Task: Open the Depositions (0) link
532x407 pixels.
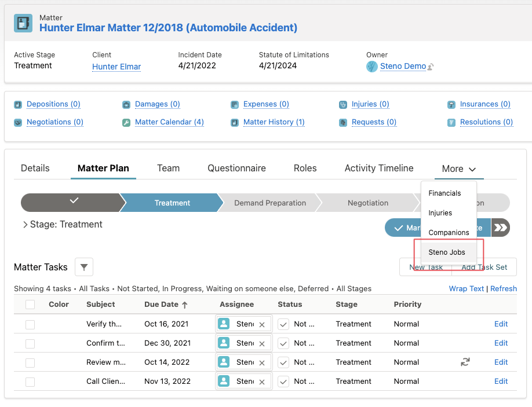Action: [x=53, y=104]
